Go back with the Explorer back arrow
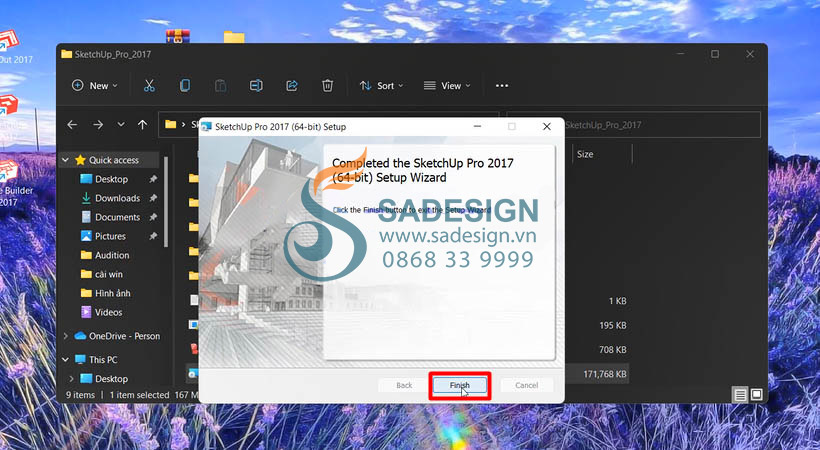 (72, 125)
